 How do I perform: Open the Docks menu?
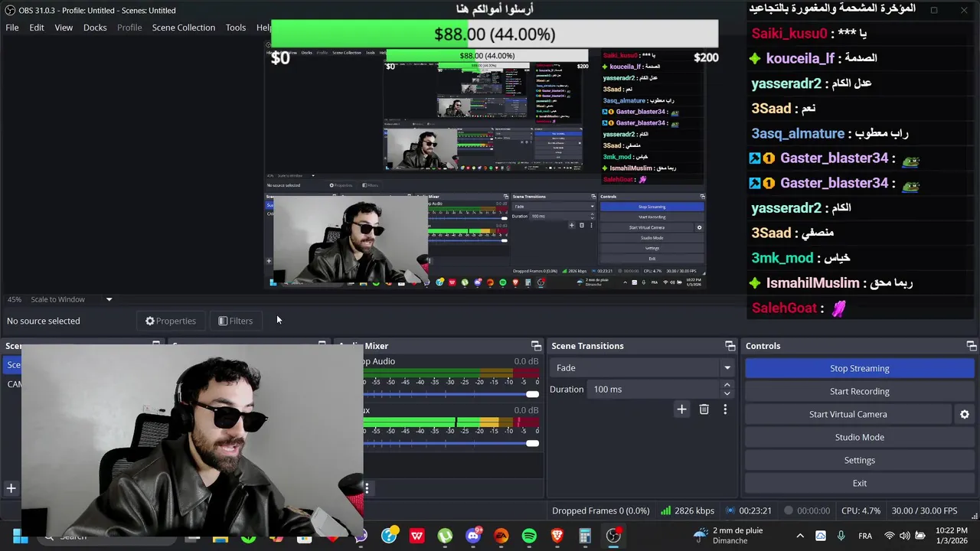95,28
